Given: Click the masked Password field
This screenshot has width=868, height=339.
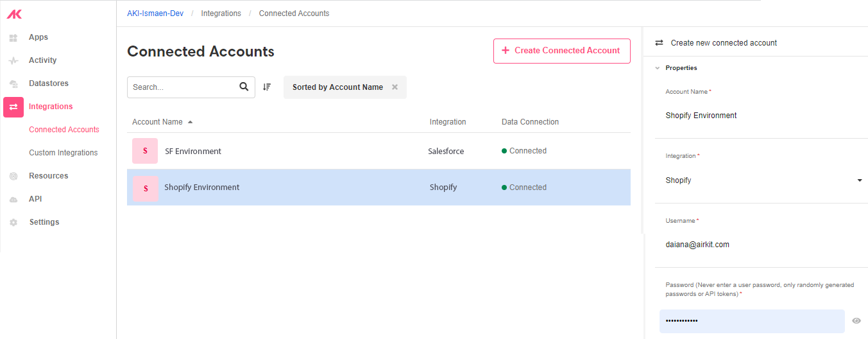Looking at the screenshot, I should pyautogui.click(x=752, y=321).
